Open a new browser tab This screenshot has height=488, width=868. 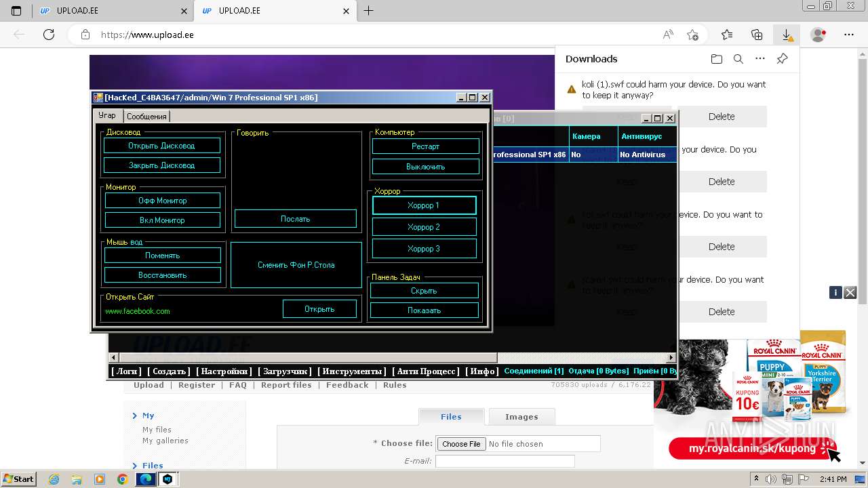(368, 11)
